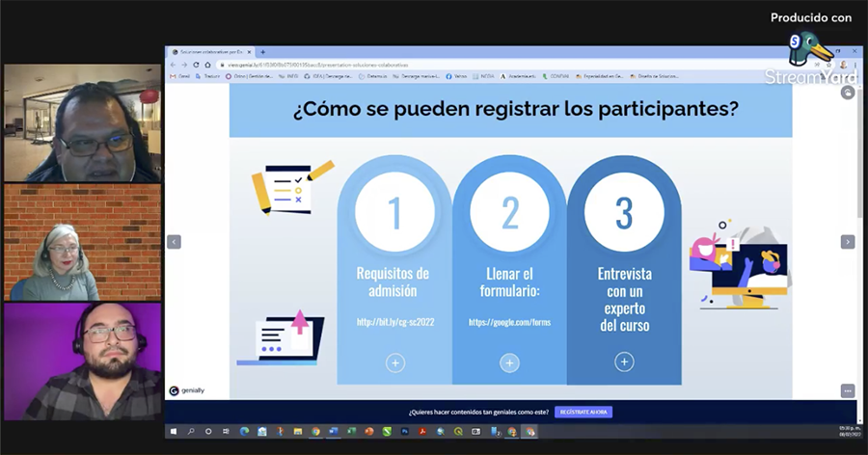Go to the previous slide arrow
Viewport: 868px width, 455px height.
tap(174, 242)
